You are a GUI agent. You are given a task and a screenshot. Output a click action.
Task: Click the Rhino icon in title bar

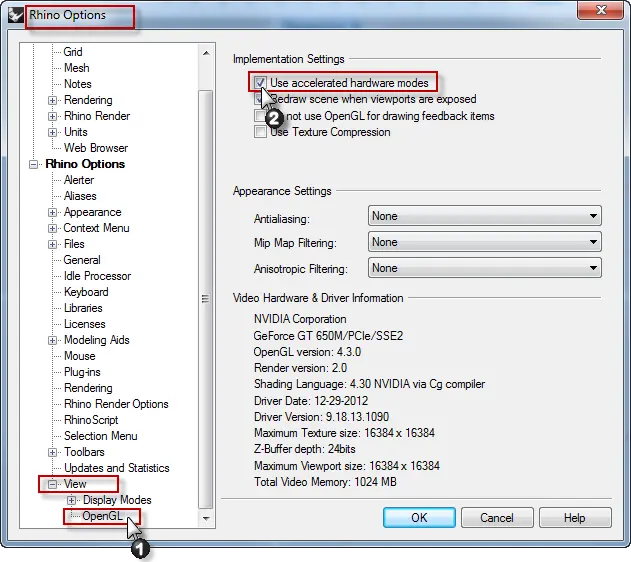pos(15,16)
